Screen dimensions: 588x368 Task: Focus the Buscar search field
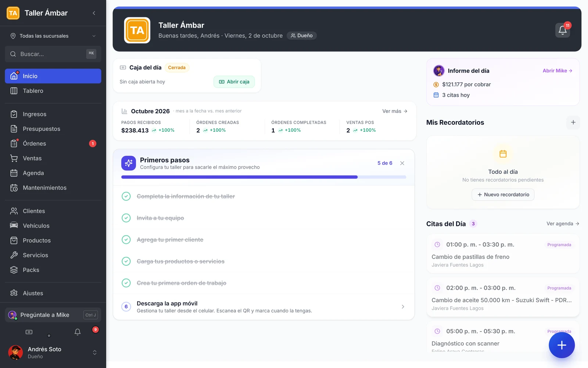[53, 54]
